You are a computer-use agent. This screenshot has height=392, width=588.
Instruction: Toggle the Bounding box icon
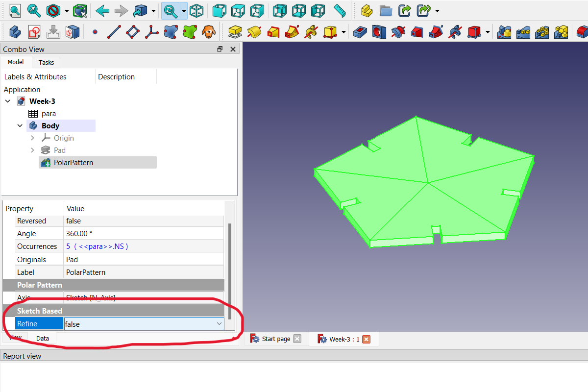79,10
